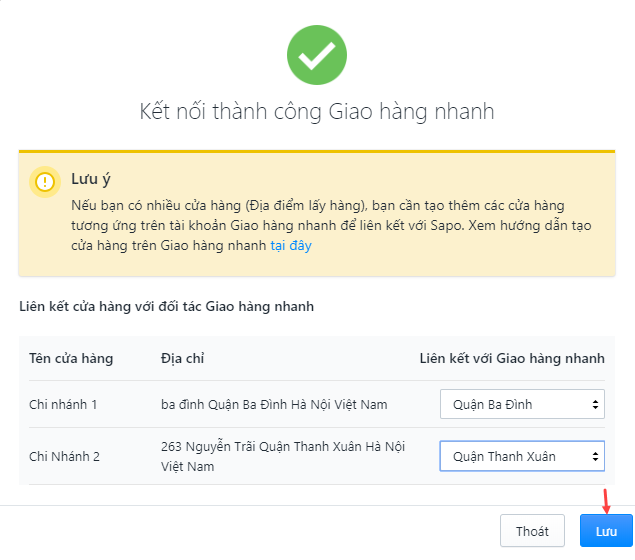Click the "Tên cửa hàng" column header

(x=71, y=358)
